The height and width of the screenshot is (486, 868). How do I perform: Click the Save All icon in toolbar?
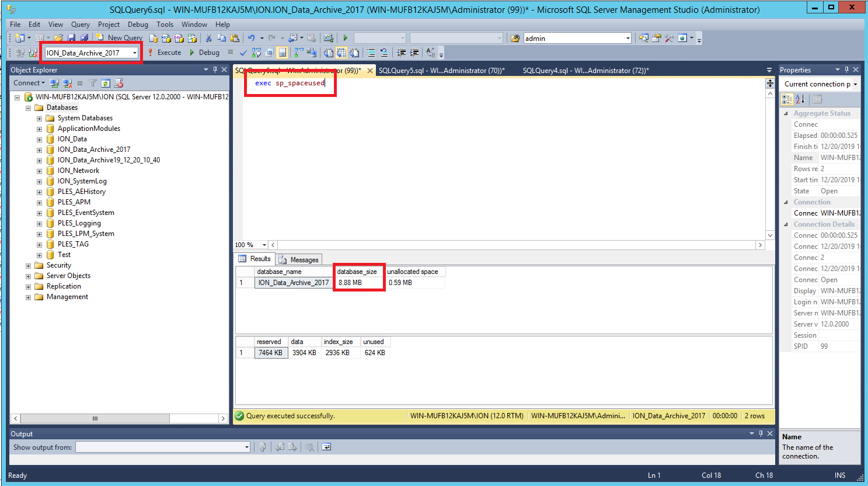click(x=84, y=38)
